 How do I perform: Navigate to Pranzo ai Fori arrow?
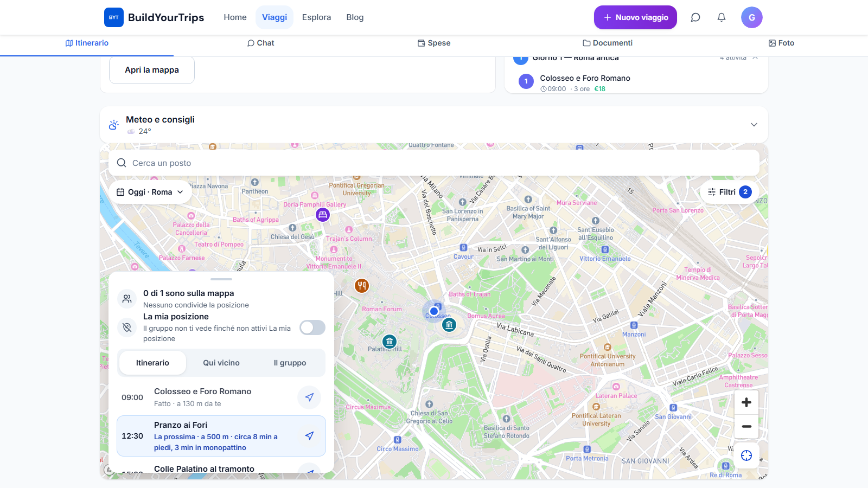coord(309,435)
